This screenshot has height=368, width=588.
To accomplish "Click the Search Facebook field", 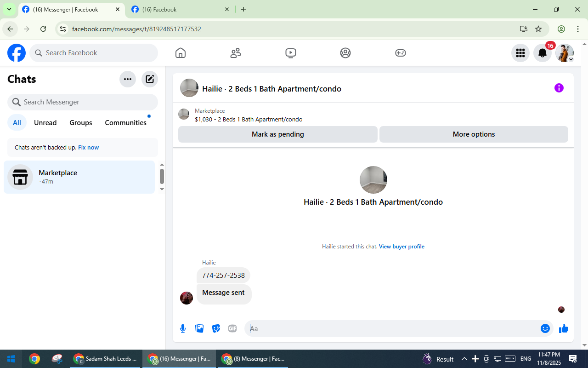I will point(94,53).
